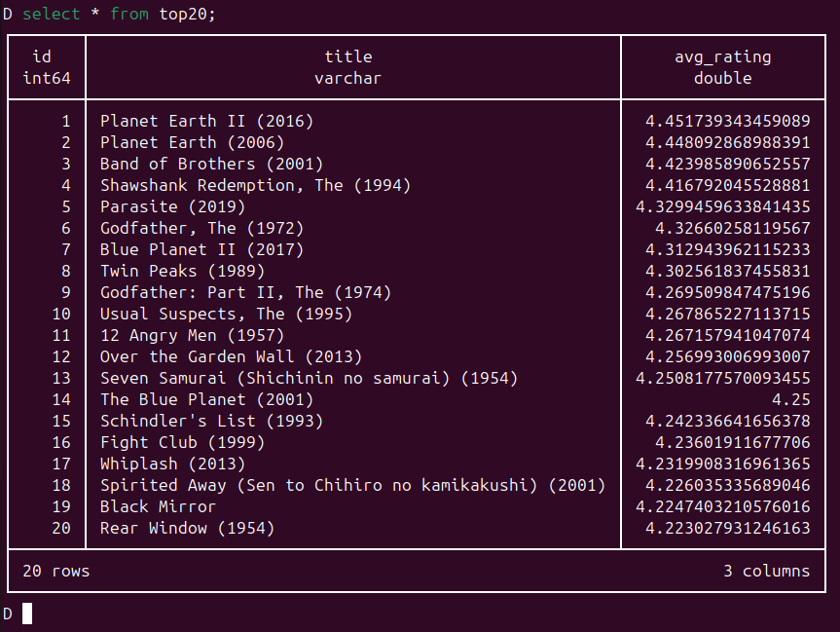Click rating value 4.423985890652557
Image resolution: width=840 pixels, height=632 pixels.
pyautogui.click(x=727, y=164)
